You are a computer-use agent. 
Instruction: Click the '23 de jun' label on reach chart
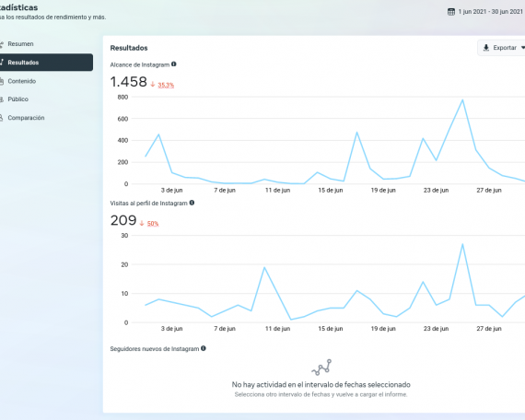point(436,191)
